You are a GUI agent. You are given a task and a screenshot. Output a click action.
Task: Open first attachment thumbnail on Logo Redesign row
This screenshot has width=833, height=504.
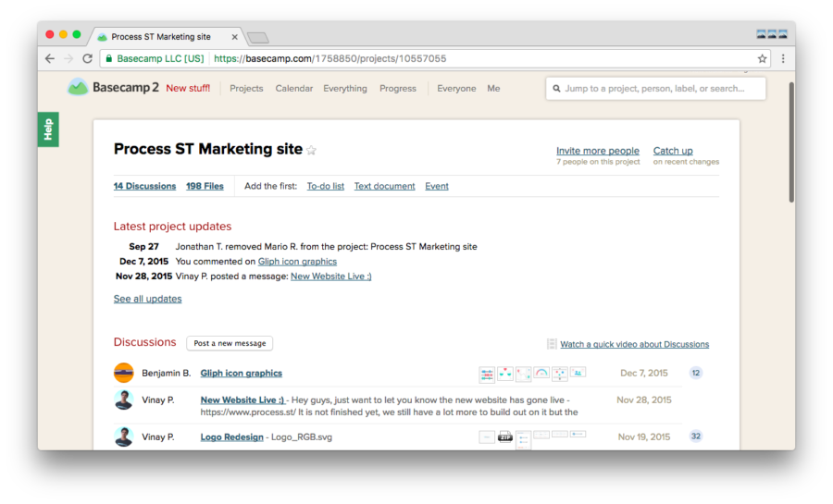click(487, 436)
